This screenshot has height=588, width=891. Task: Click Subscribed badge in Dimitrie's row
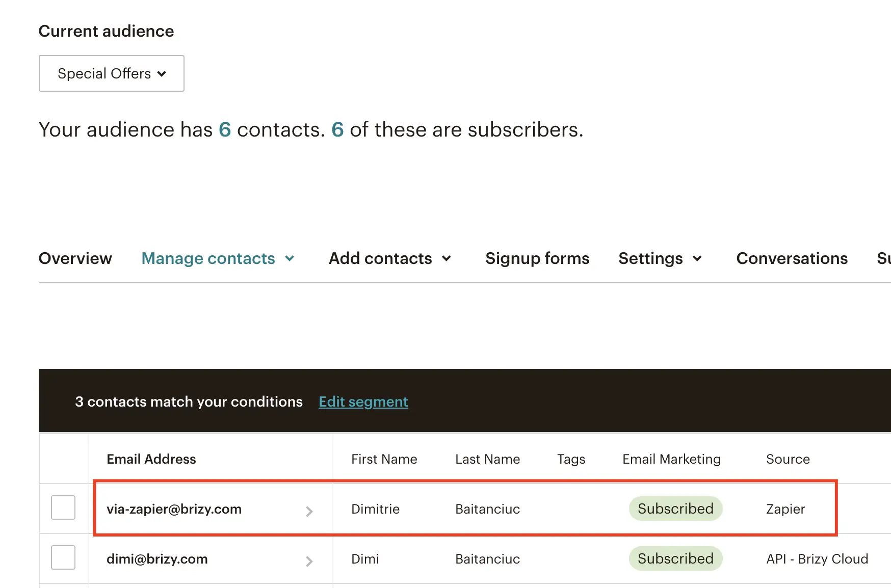pyautogui.click(x=675, y=509)
